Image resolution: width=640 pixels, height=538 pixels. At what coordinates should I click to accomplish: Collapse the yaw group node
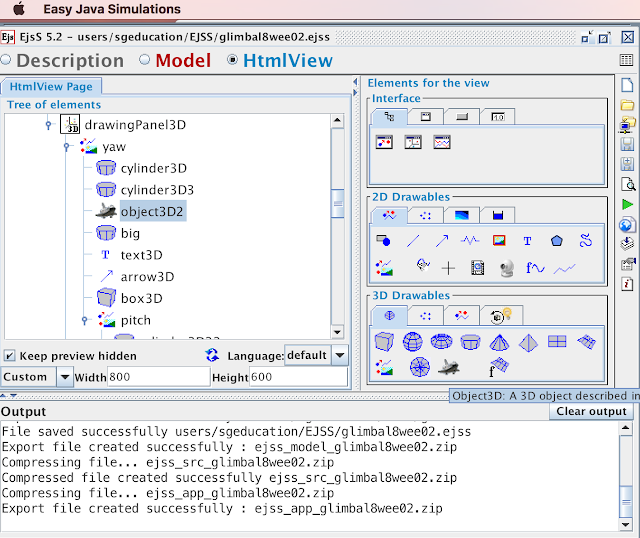pyautogui.click(x=67, y=147)
